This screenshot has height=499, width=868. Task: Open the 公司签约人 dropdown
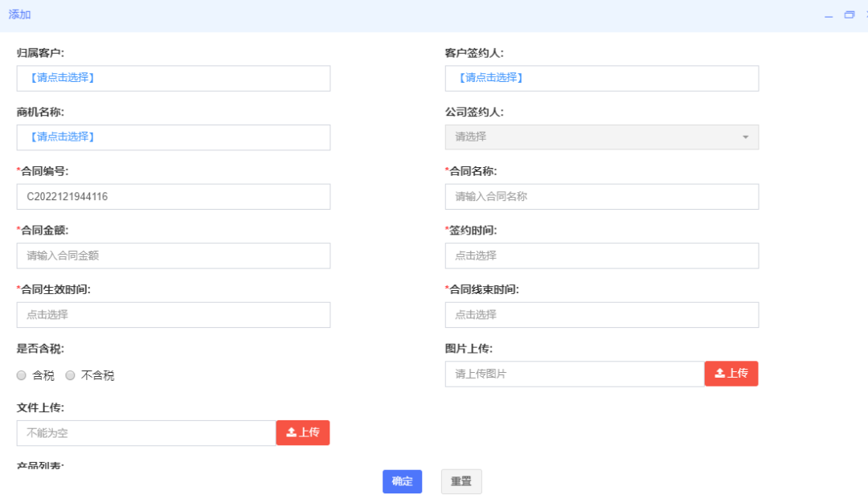601,137
